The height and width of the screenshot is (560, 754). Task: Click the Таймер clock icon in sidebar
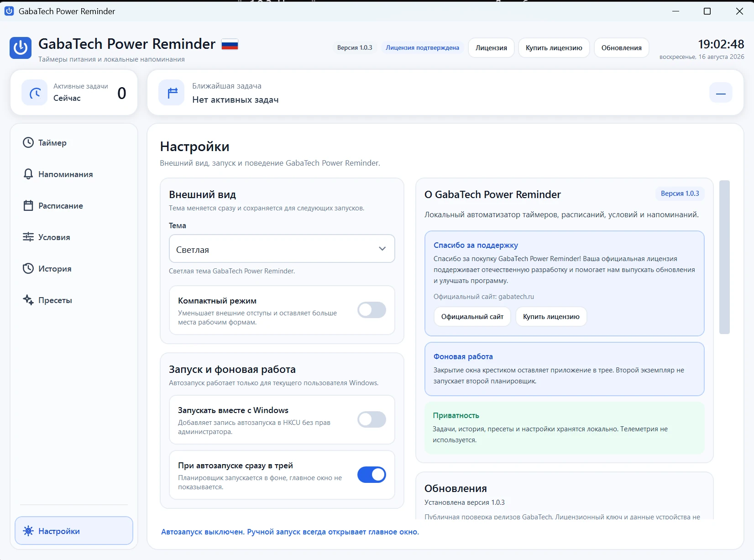point(28,142)
